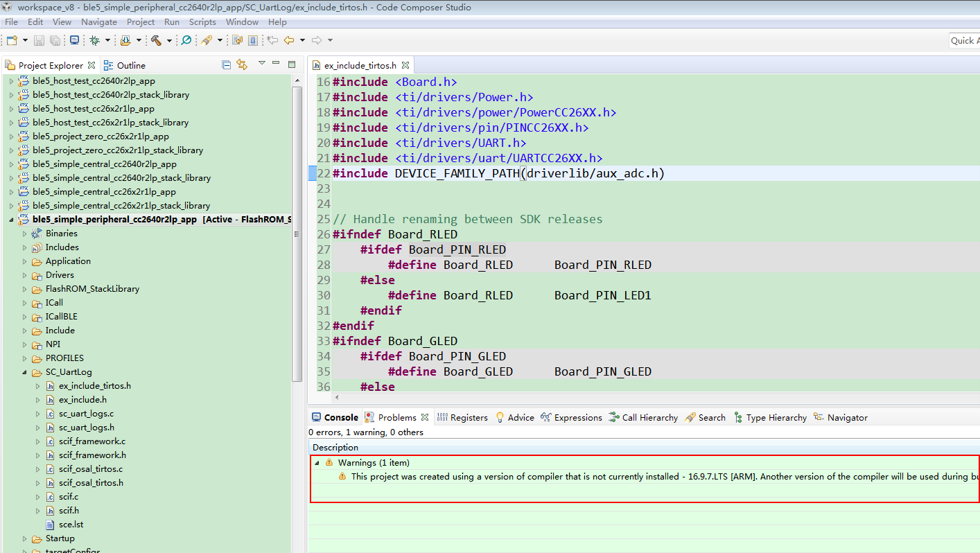980x553 pixels.
Task: Expand the Binaries folder node
Action: point(24,234)
